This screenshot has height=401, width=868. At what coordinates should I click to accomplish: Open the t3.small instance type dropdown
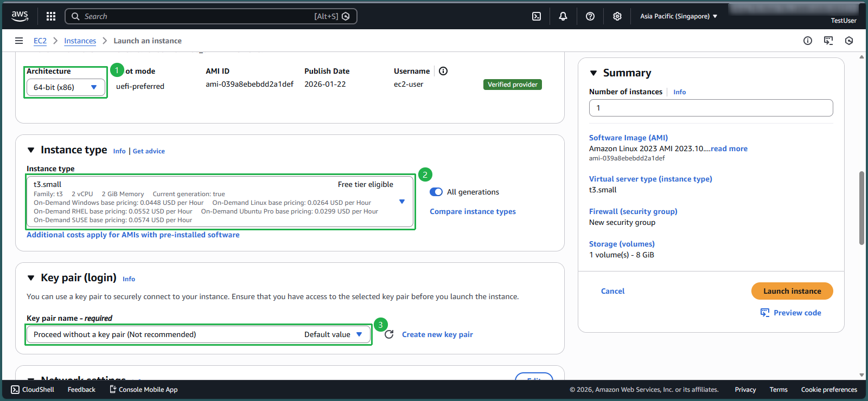(220, 202)
